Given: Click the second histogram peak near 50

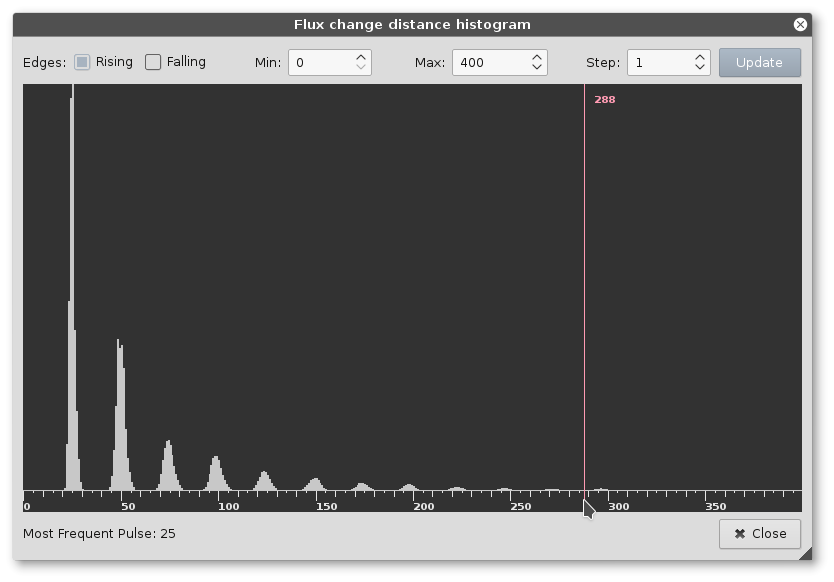Looking at the screenshot, I should click(120, 420).
